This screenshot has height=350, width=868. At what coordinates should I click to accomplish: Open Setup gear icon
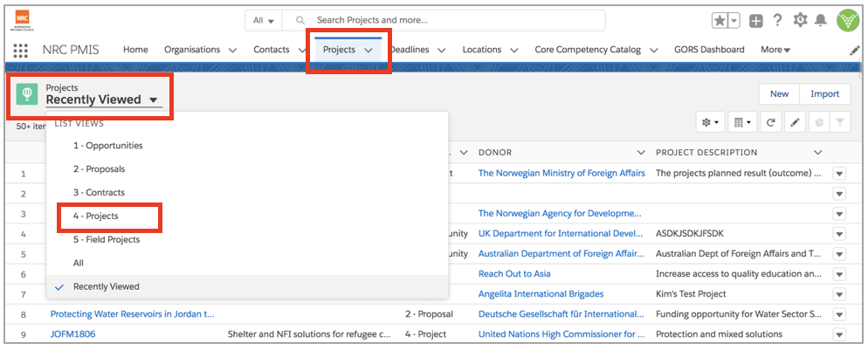[801, 20]
